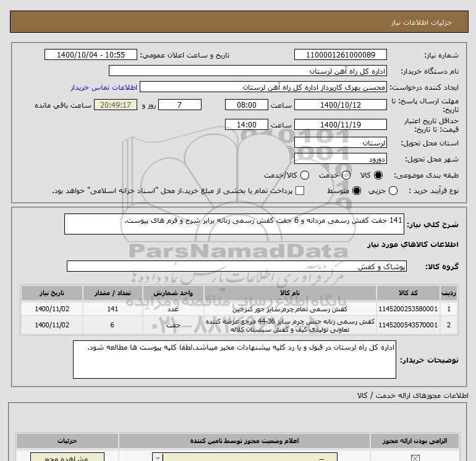Click the request creator field

263,87
